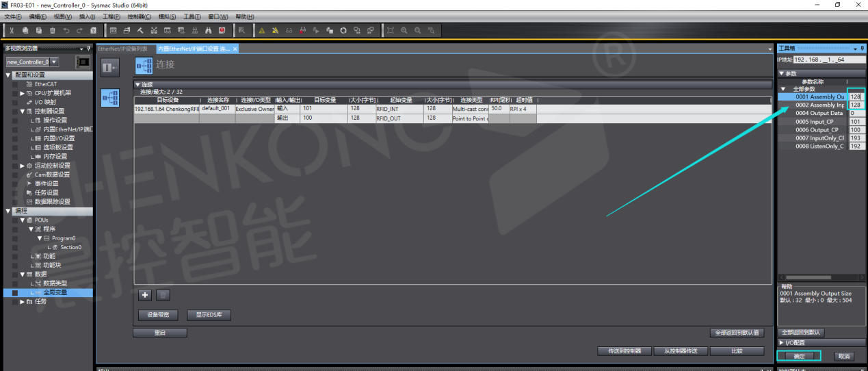The height and width of the screenshot is (371, 868).
Task: Add a new connection with plus button
Action: (x=145, y=295)
